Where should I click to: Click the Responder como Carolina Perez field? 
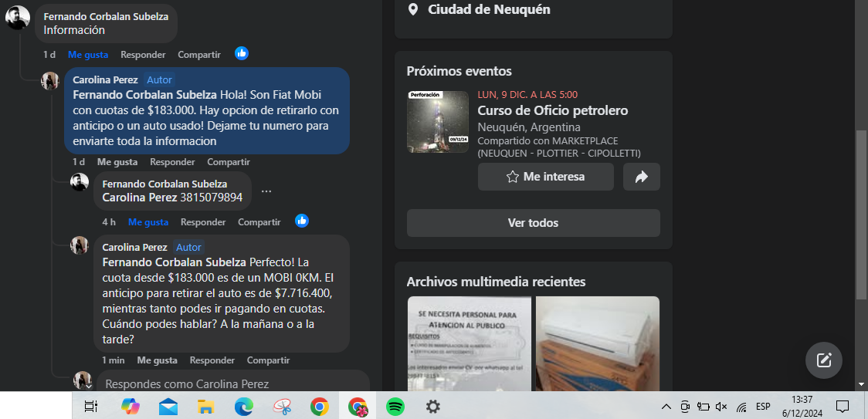232,384
